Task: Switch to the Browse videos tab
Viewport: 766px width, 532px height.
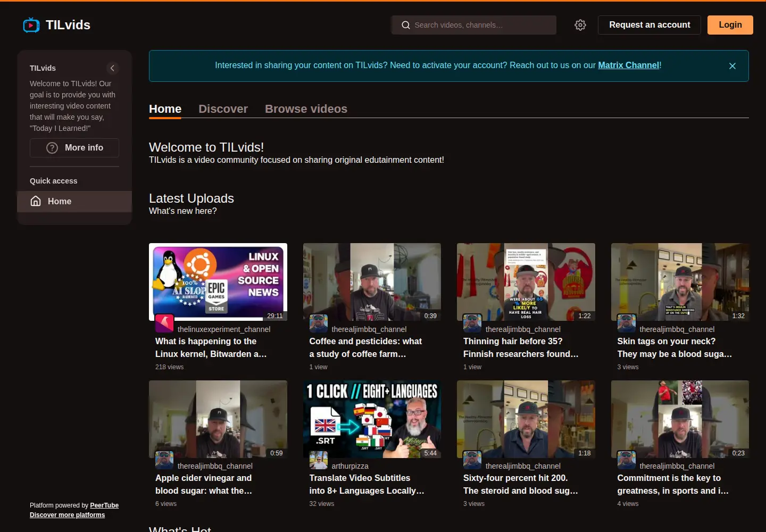Action: pyautogui.click(x=306, y=109)
